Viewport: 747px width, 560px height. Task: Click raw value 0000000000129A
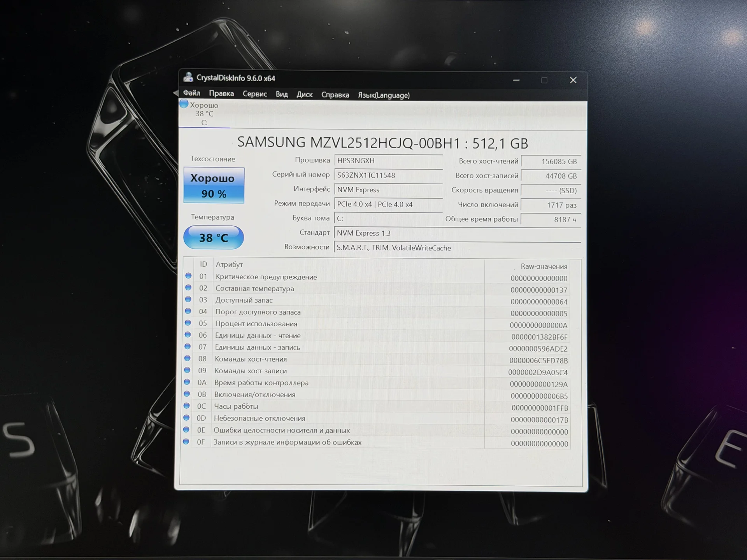539,384
